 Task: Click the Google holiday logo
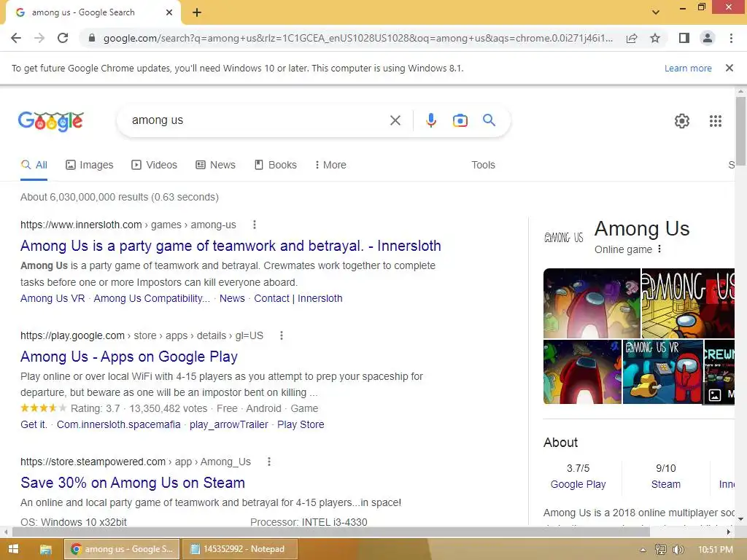click(51, 121)
